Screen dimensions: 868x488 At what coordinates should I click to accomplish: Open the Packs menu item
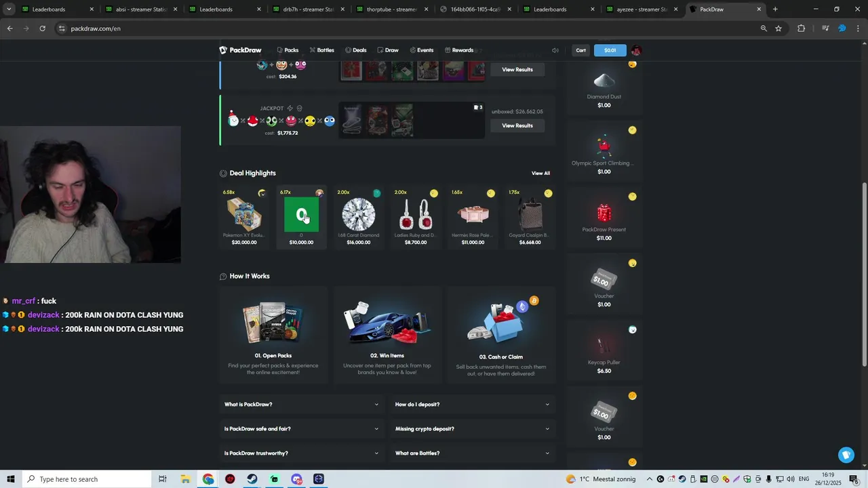click(288, 50)
